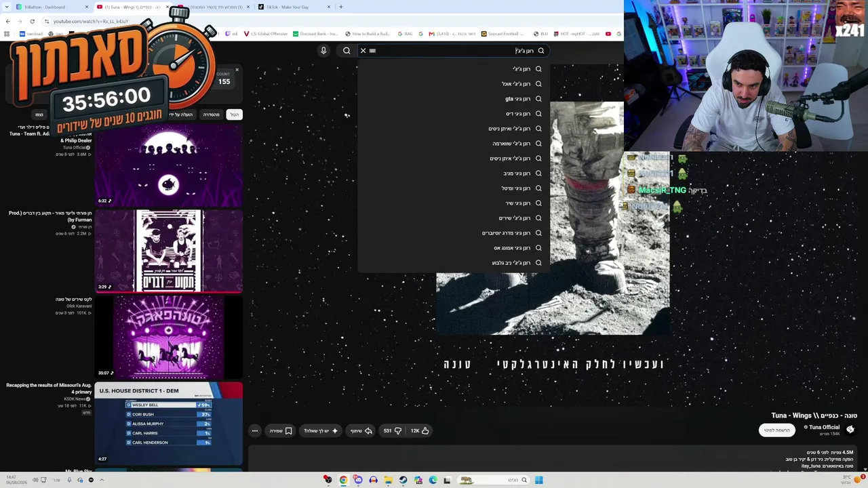Open the 'CS: Global Offensive' bookmark

[265, 34]
